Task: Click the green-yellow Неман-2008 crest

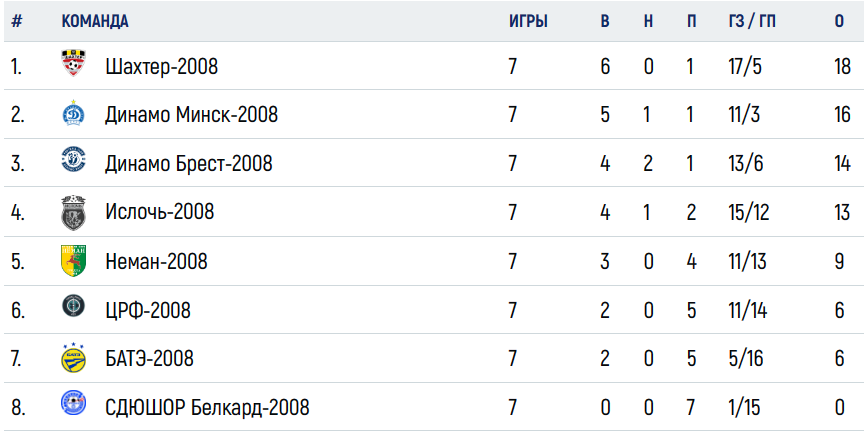Action: pos(73,261)
